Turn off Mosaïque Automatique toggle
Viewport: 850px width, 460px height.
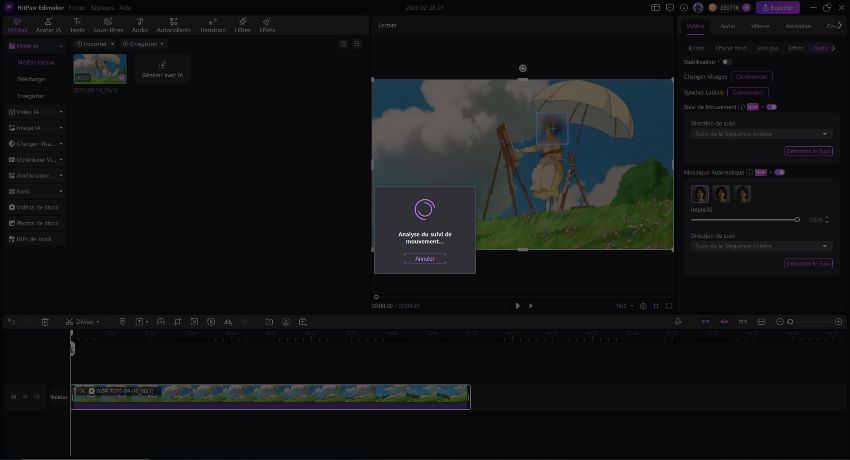(x=779, y=172)
